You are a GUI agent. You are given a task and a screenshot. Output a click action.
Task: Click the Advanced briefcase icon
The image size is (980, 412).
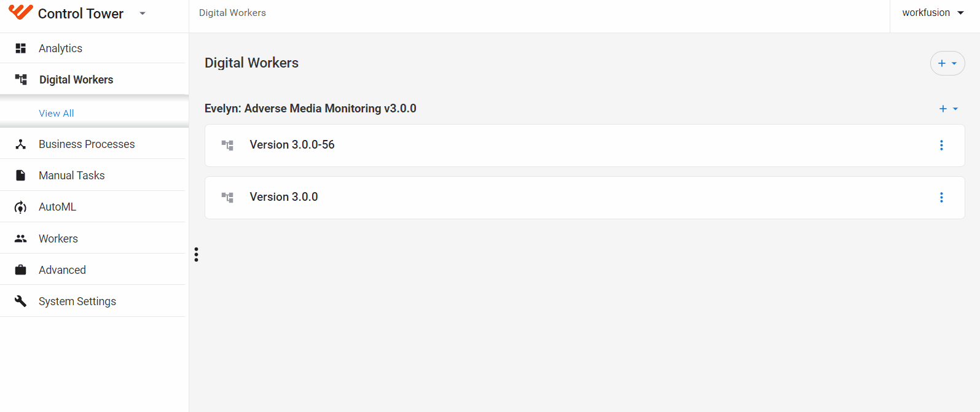(x=20, y=270)
